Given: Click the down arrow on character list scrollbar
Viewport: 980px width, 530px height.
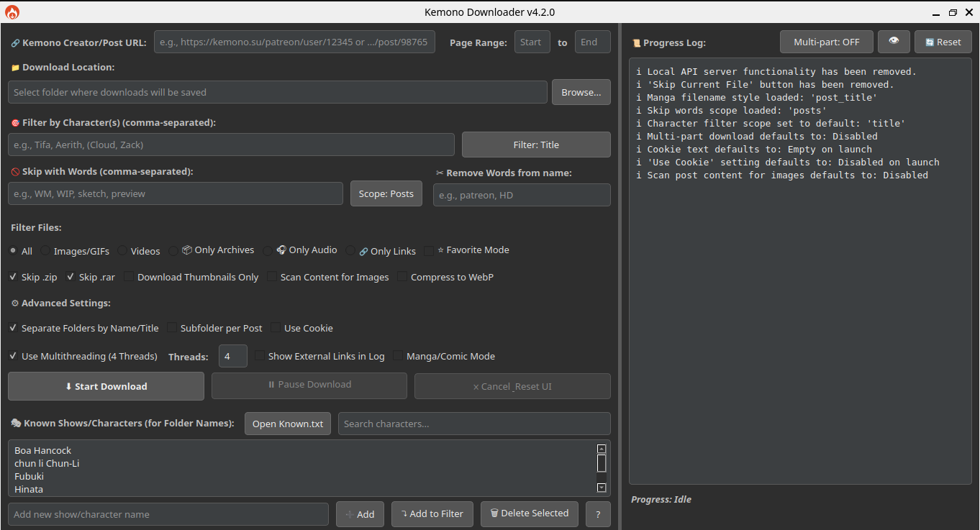Looking at the screenshot, I should click(601, 488).
